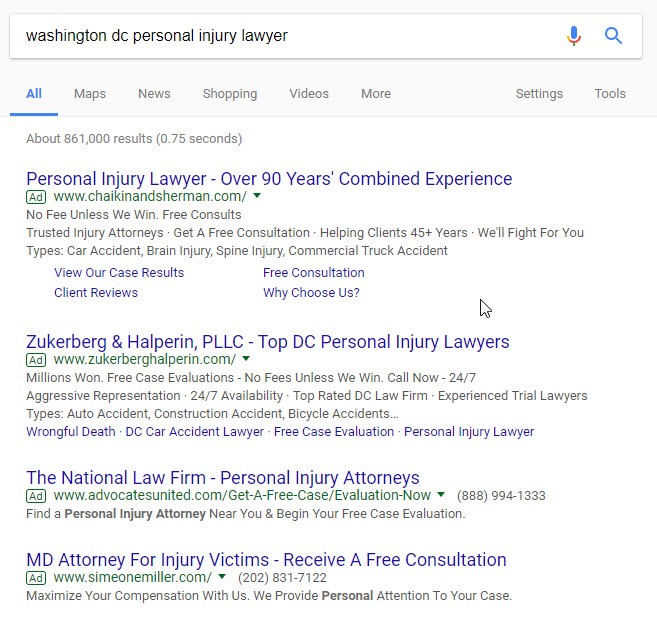Switch to the Maps tab
657x618 pixels.
point(90,93)
